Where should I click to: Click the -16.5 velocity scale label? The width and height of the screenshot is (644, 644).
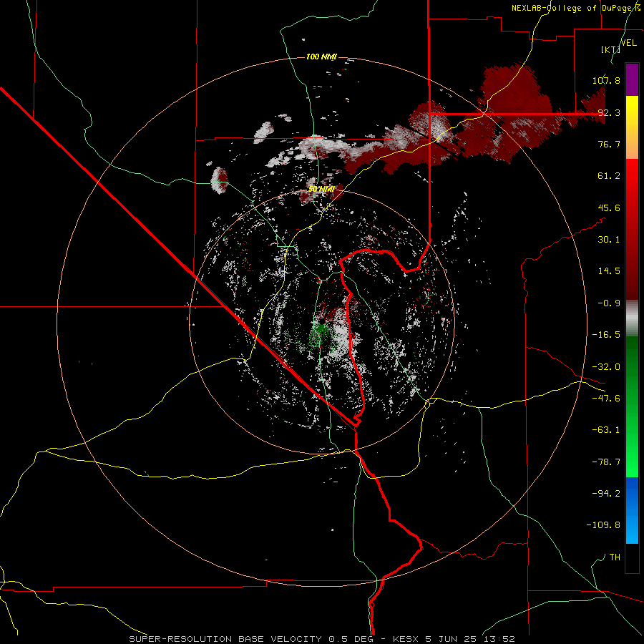pos(606,335)
